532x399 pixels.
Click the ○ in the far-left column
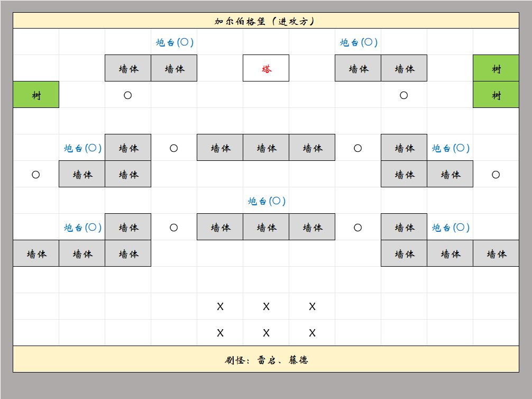35,175
